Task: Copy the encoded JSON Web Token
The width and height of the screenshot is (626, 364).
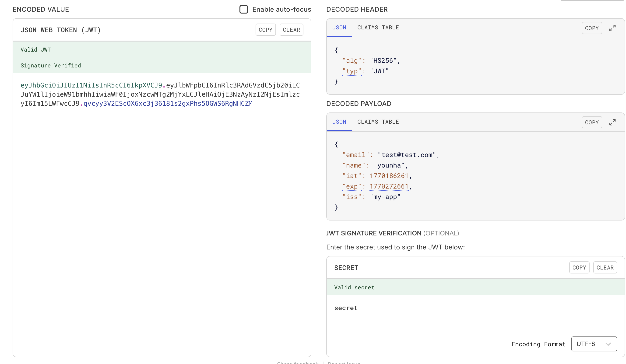Action: click(266, 30)
